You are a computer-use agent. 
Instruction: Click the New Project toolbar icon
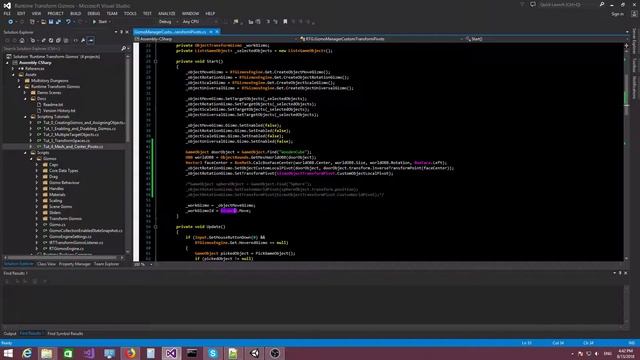[x=32, y=22]
